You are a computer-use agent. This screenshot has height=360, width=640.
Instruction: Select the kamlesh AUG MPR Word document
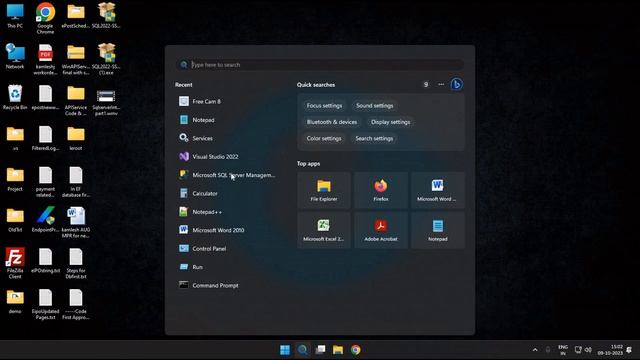tap(76, 222)
